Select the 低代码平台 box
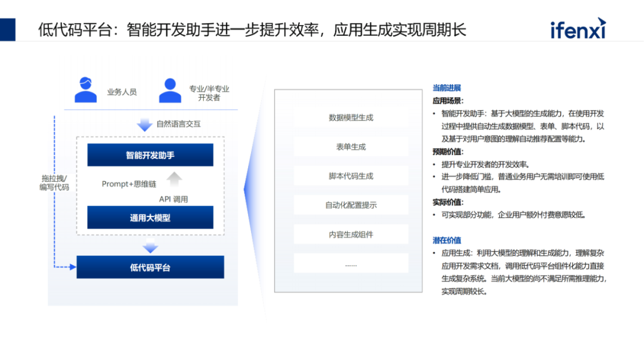The width and height of the screenshot is (644, 362). pyautogui.click(x=150, y=267)
